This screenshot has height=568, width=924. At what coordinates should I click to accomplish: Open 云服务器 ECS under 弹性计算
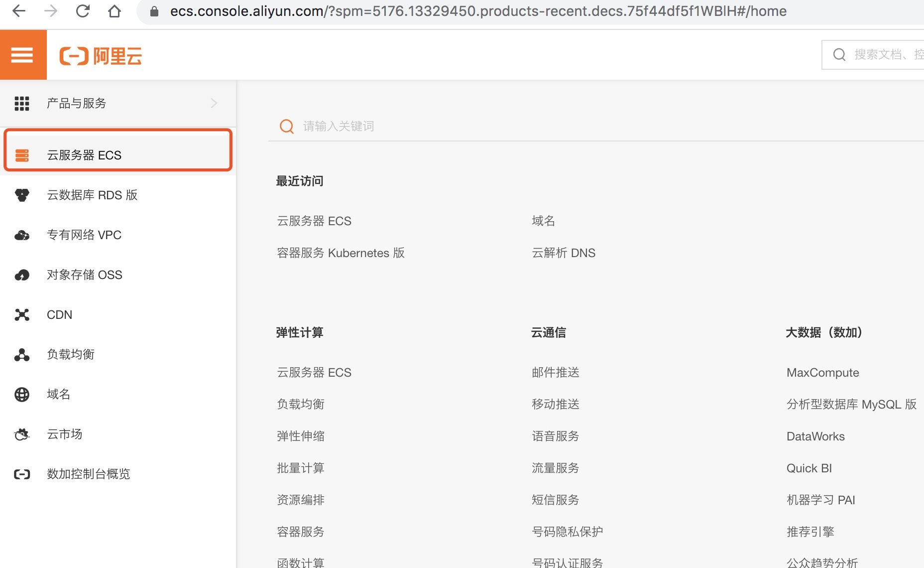tap(314, 373)
